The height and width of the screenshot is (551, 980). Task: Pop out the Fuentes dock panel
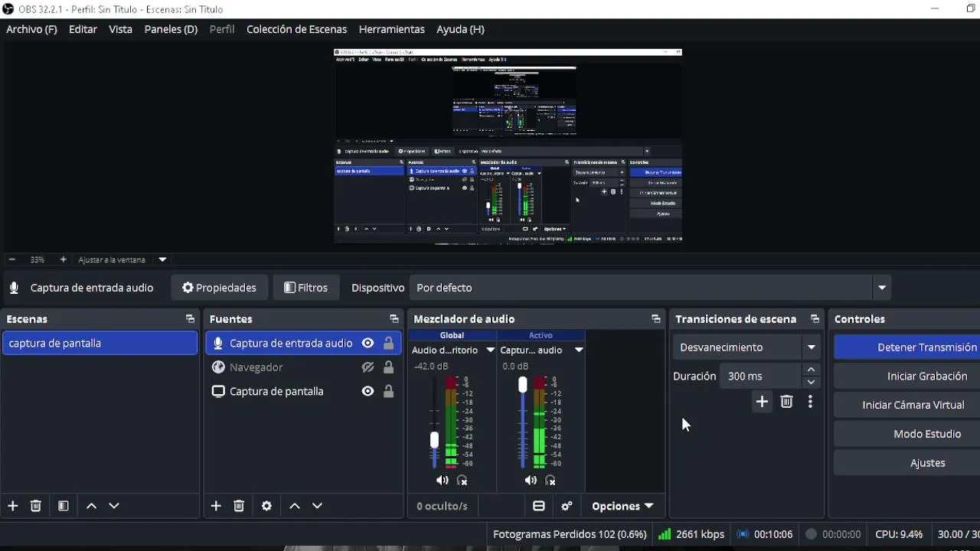tap(394, 319)
